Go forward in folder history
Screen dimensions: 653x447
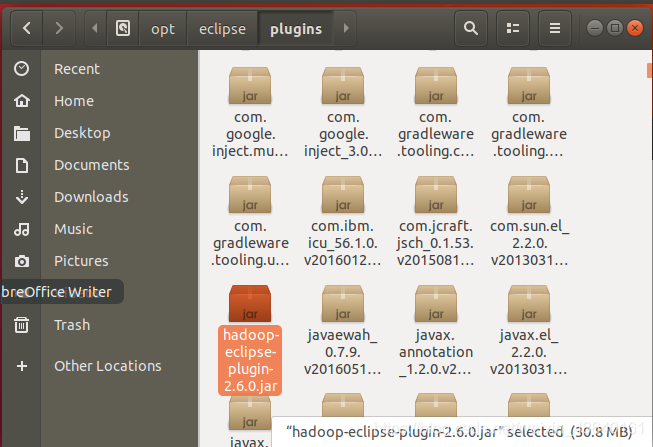[x=59, y=28]
